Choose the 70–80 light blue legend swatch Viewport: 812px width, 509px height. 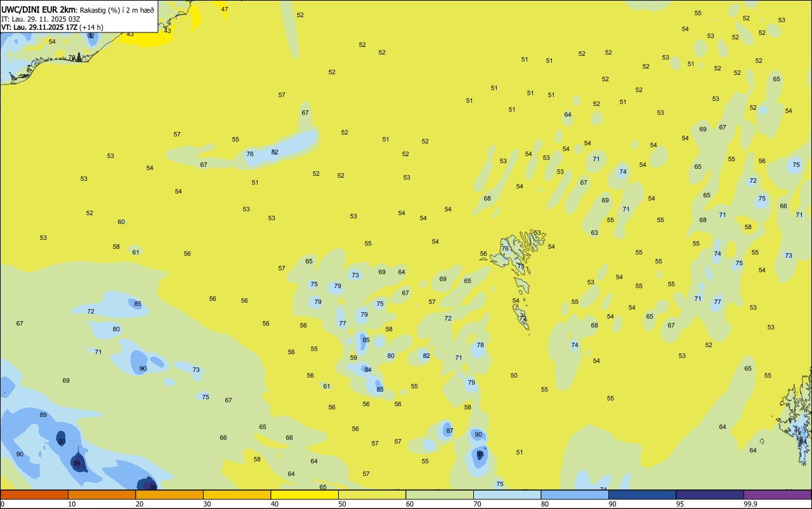pyautogui.click(x=507, y=494)
